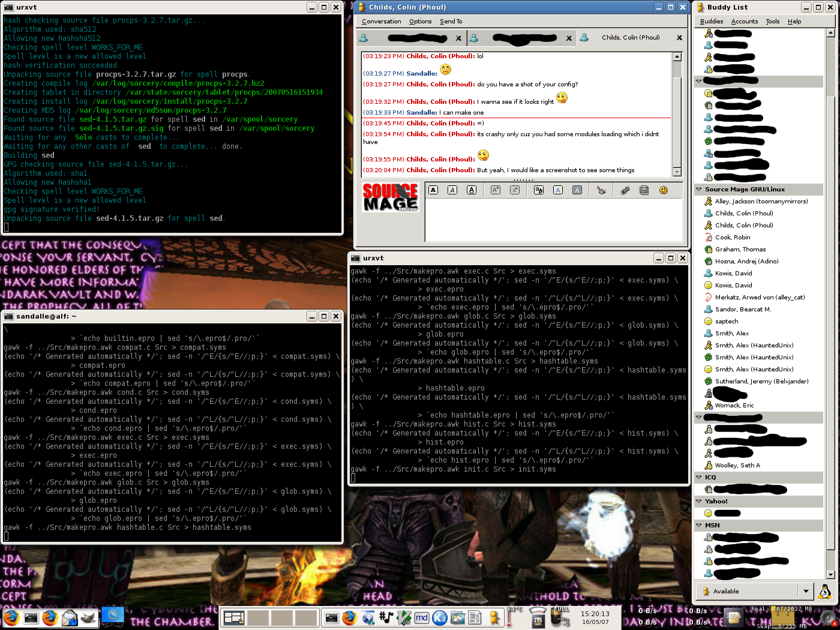Collapse the Source Mage GNU/Linux group

(699, 190)
